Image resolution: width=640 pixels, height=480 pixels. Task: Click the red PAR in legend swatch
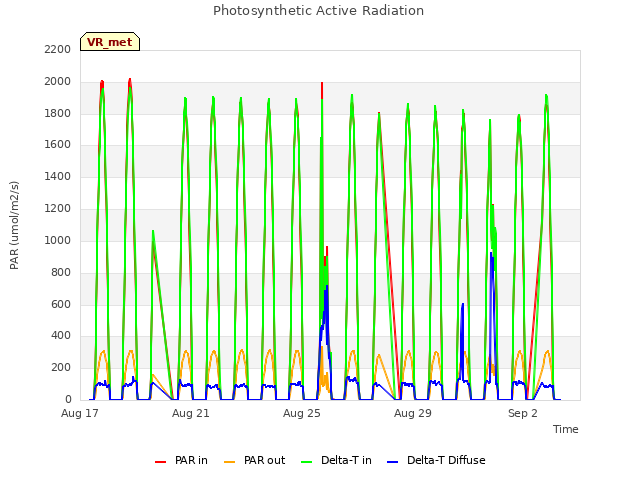[x=160, y=462]
